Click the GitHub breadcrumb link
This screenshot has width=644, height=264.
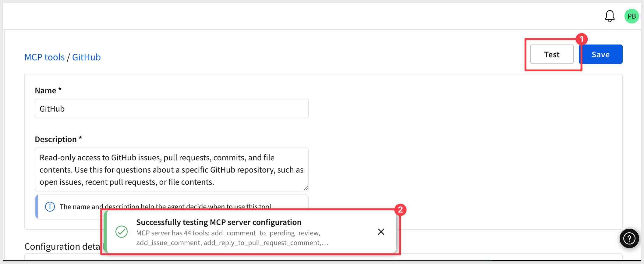(86, 57)
